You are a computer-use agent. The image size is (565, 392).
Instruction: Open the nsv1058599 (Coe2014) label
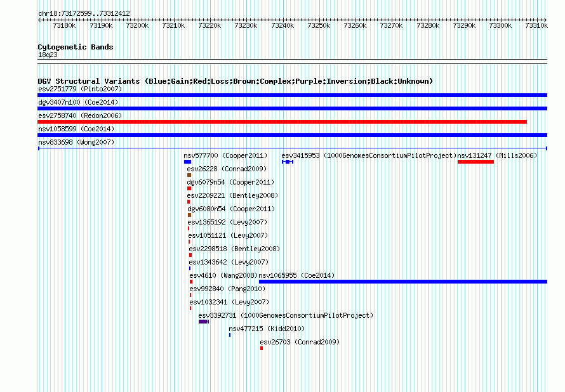[x=76, y=129]
